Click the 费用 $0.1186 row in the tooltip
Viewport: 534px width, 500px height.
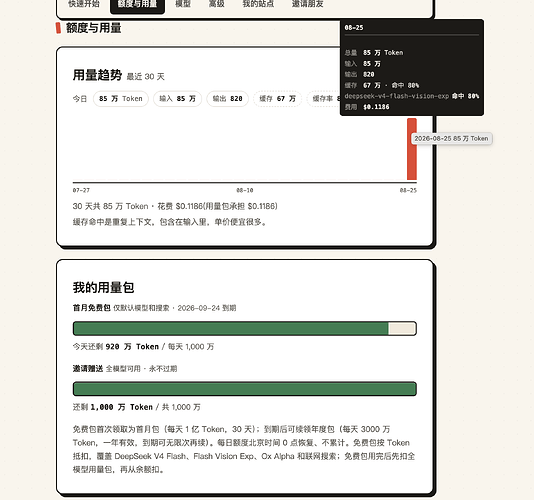tap(367, 107)
